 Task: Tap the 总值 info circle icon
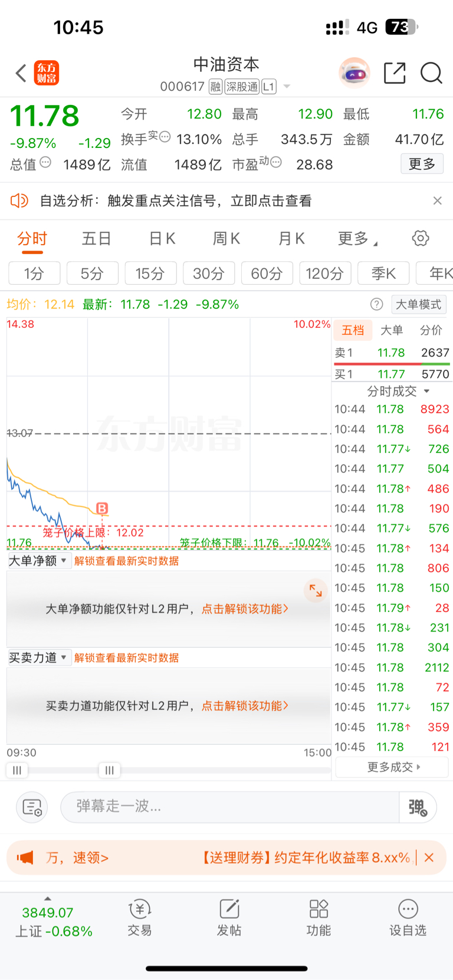pos(45,162)
